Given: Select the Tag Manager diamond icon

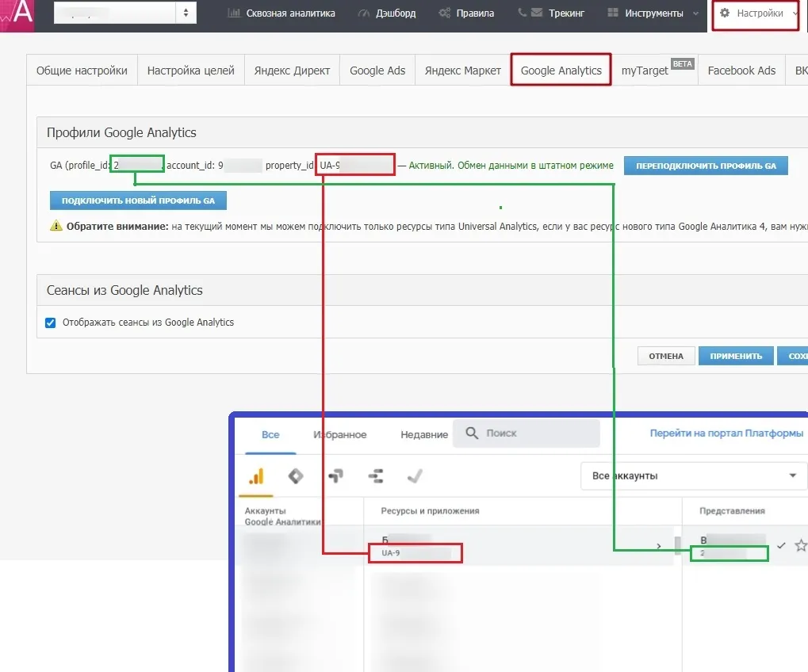Looking at the screenshot, I should click(296, 476).
